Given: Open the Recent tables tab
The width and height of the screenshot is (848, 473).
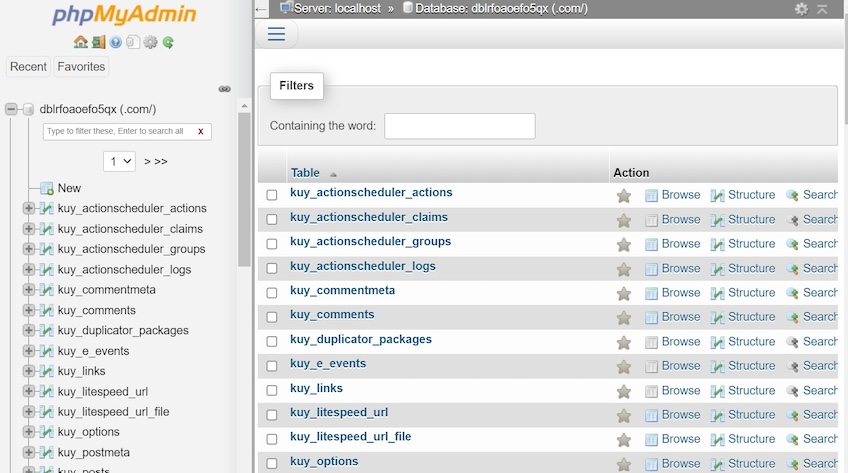Looking at the screenshot, I should (x=28, y=66).
